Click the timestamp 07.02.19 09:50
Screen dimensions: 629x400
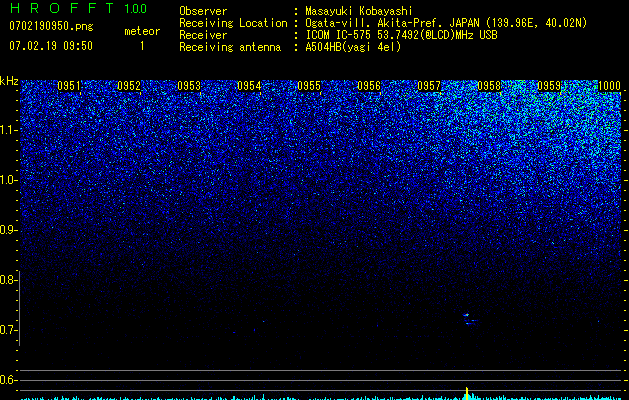coord(51,46)
